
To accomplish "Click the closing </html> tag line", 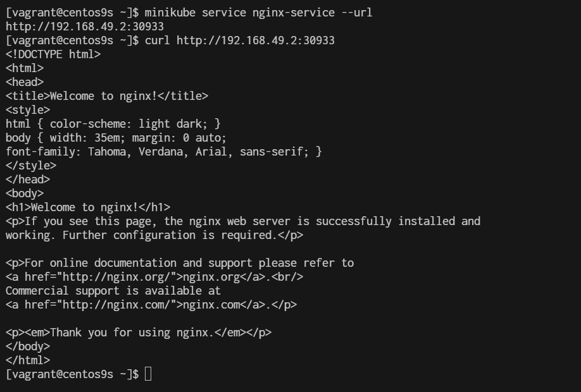I will (28, 360).
